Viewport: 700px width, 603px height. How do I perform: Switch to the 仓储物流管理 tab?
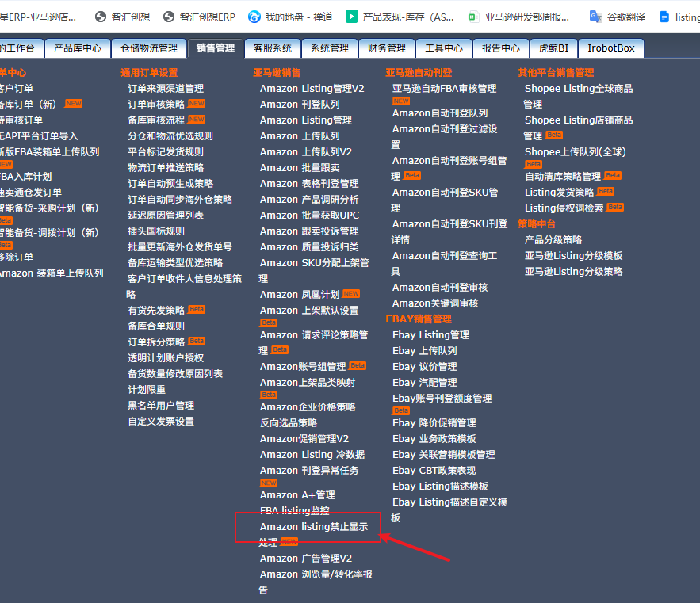pyautogui.click(x=149, y=48)
